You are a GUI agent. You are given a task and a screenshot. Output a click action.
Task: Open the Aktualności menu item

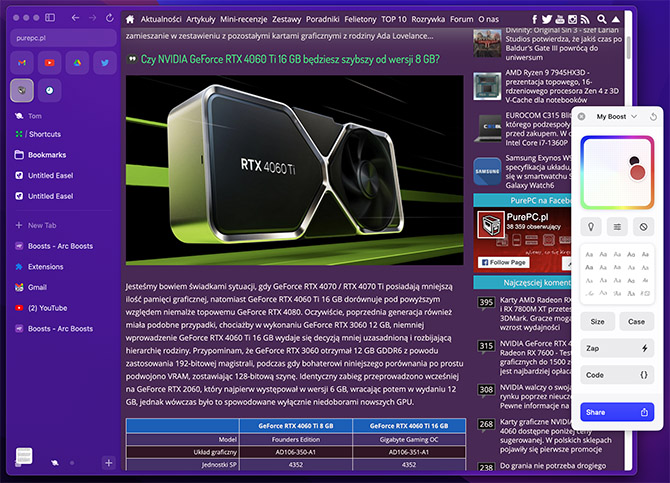point(161,19)
